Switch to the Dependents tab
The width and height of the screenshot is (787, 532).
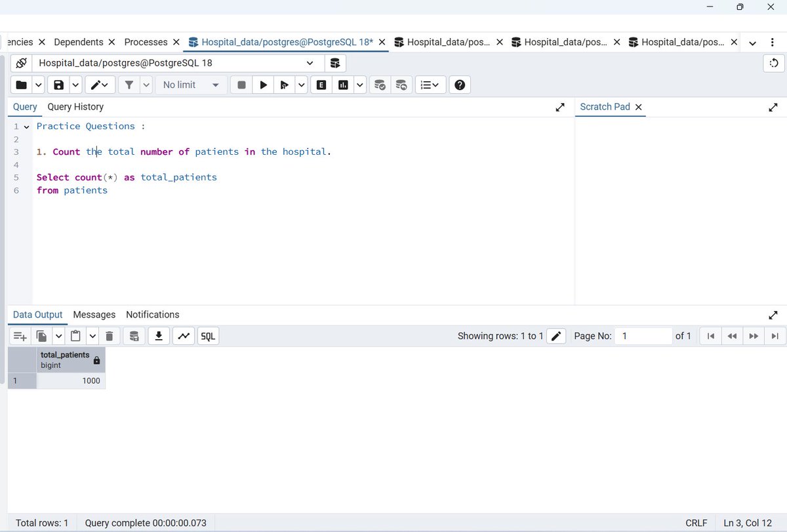coord(79,42)
